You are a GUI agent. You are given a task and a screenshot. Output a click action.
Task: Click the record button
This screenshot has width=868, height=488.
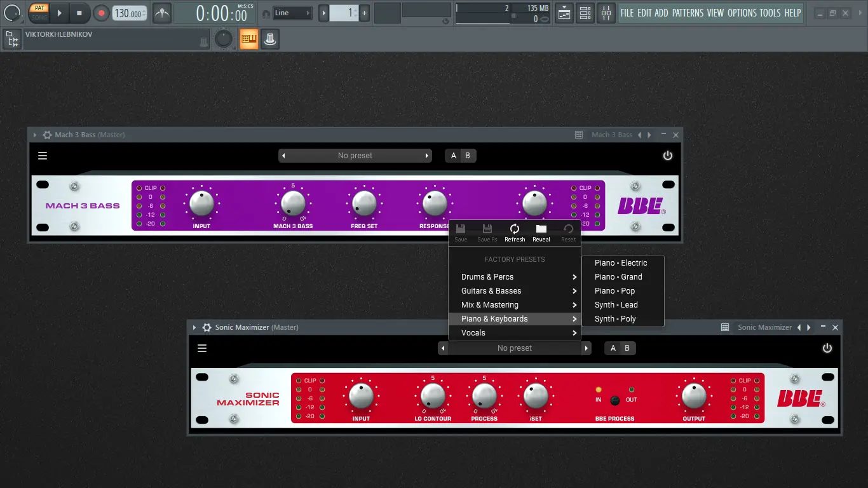click(x=101, y=13)
